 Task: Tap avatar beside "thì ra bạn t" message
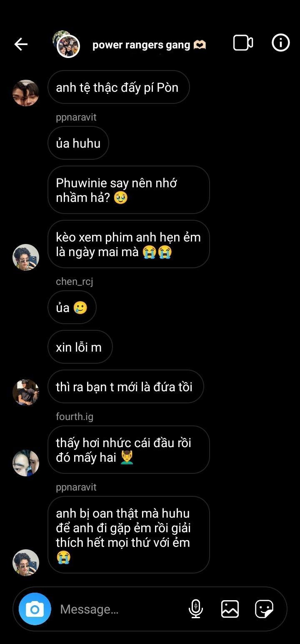[26, 392]
